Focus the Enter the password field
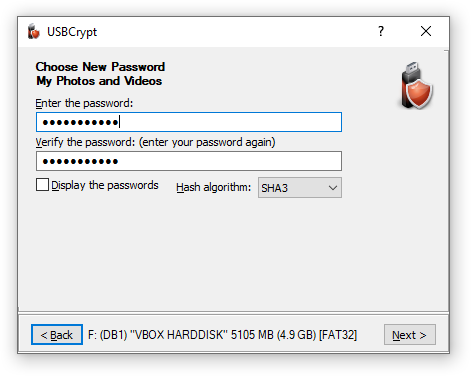This screenshot has width=473, height=378. click(189, 122)
